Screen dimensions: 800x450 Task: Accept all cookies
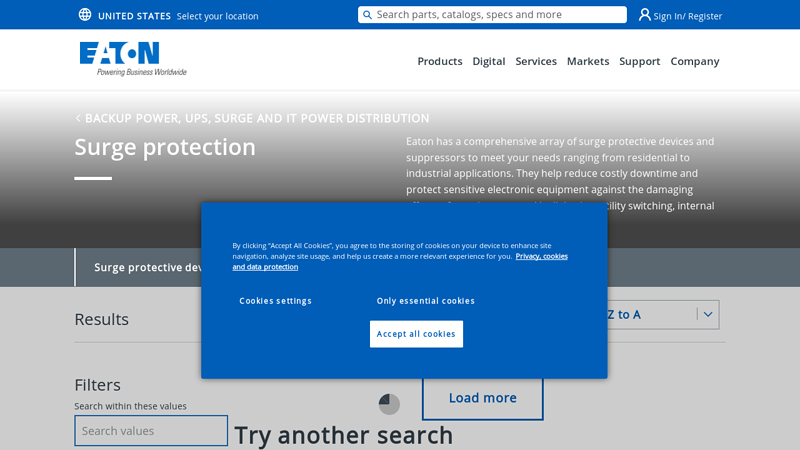click(x=416, y=334)
